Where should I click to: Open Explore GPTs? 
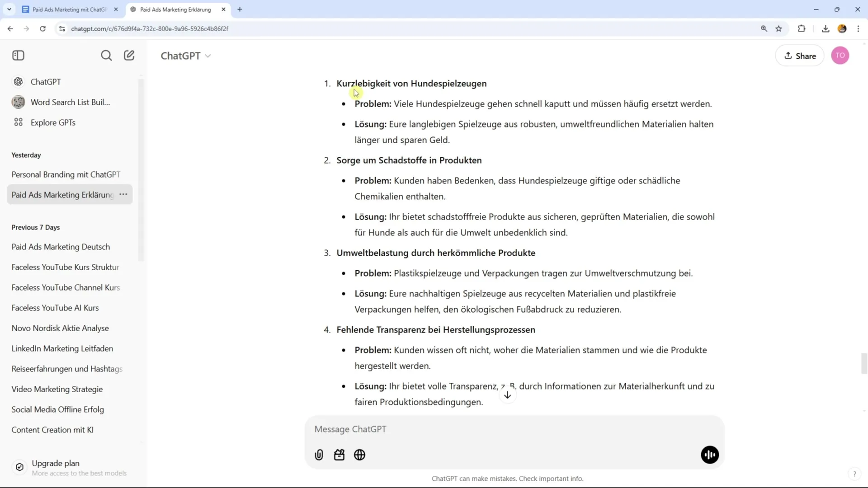click(x=70, y=122)
